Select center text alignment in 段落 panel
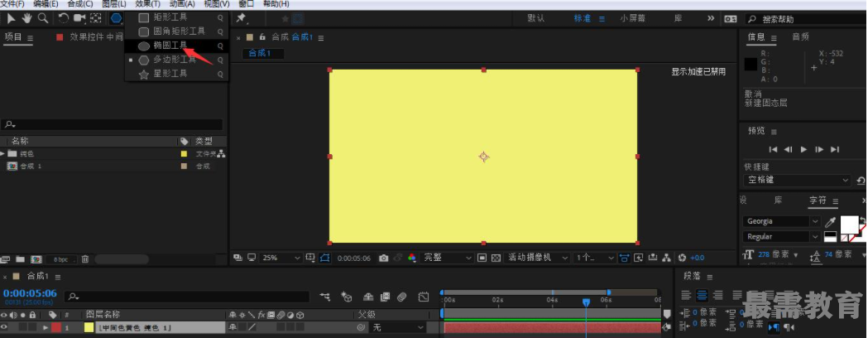Screen dimensions: 868x338 pyautogui.click(x=703, y=295)
